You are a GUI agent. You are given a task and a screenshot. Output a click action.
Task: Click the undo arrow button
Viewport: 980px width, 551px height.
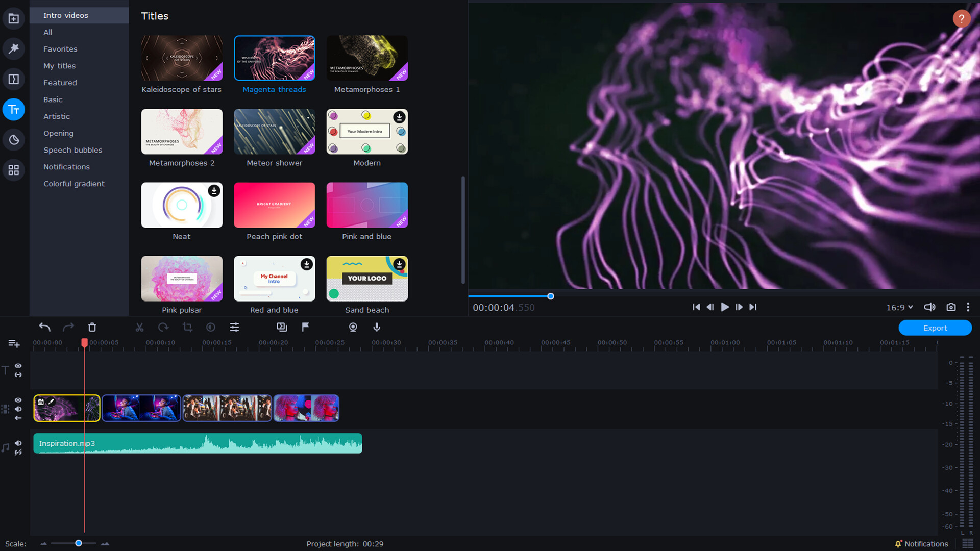point(44,327)
